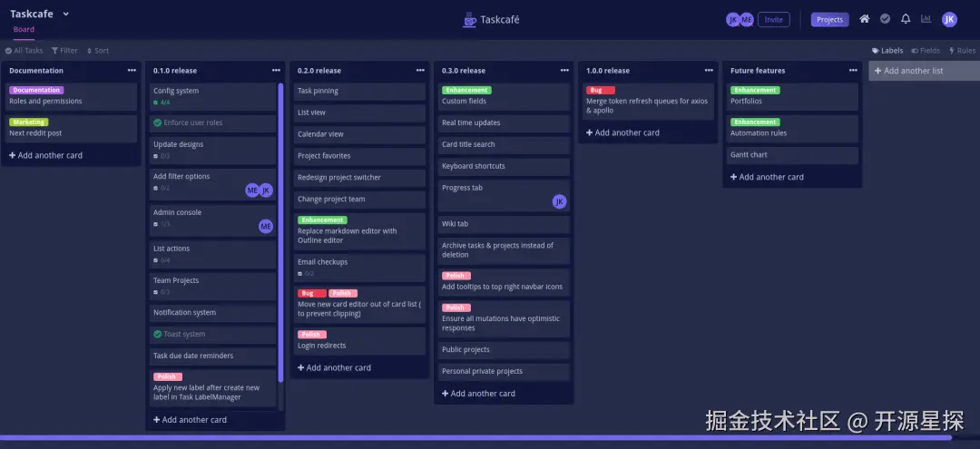Open the Task due date reminders card

click(x=212, y=356)
